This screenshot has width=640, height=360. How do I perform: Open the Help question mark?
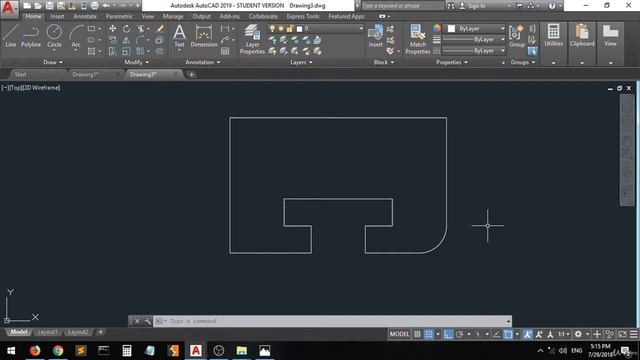[x=552, y=6]
